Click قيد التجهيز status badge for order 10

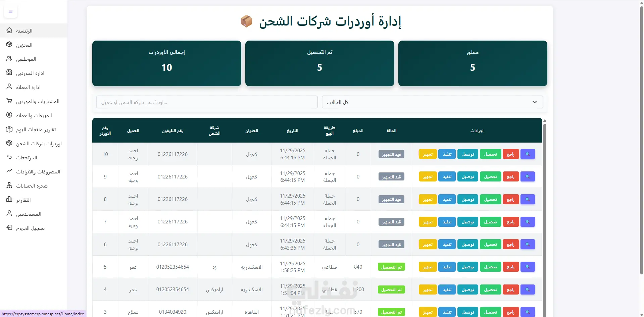click(391, 154)
